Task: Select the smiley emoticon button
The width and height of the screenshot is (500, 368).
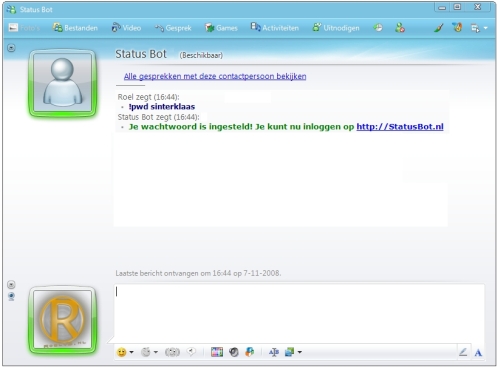Action: (122, 352)
